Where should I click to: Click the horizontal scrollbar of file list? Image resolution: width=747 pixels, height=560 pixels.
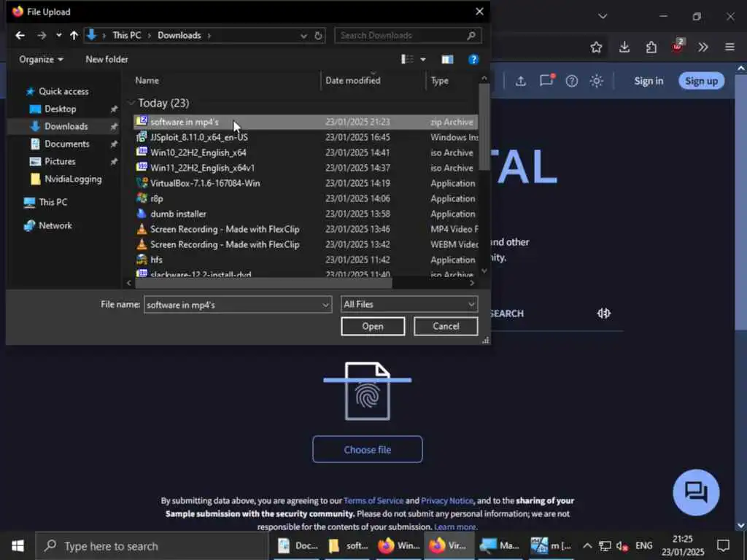263,283
